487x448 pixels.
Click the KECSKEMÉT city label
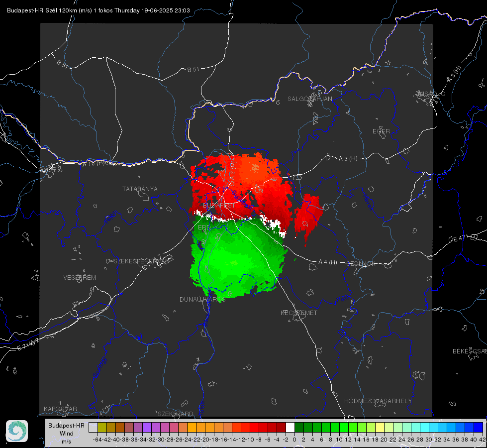coord(299,313)
